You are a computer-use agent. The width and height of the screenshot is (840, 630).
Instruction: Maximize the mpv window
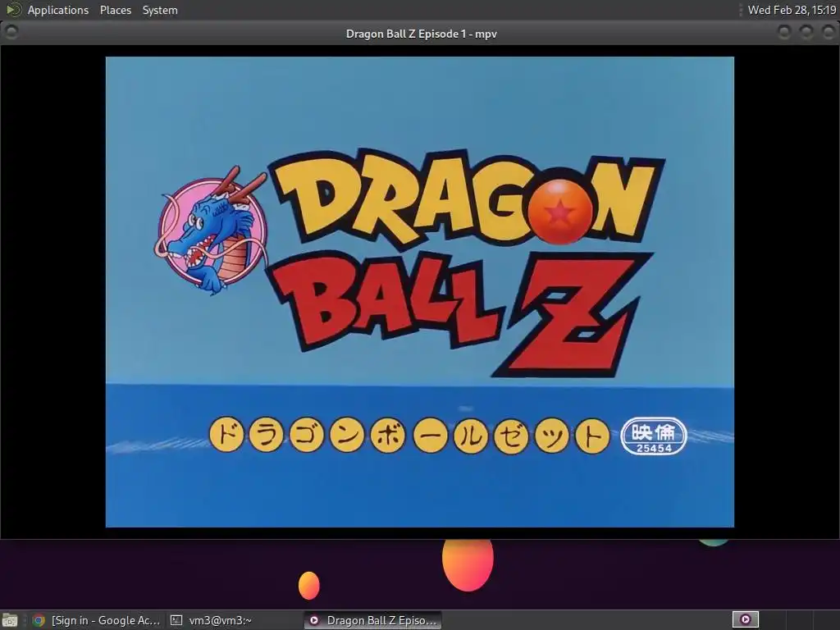click(x=806, y=33)
